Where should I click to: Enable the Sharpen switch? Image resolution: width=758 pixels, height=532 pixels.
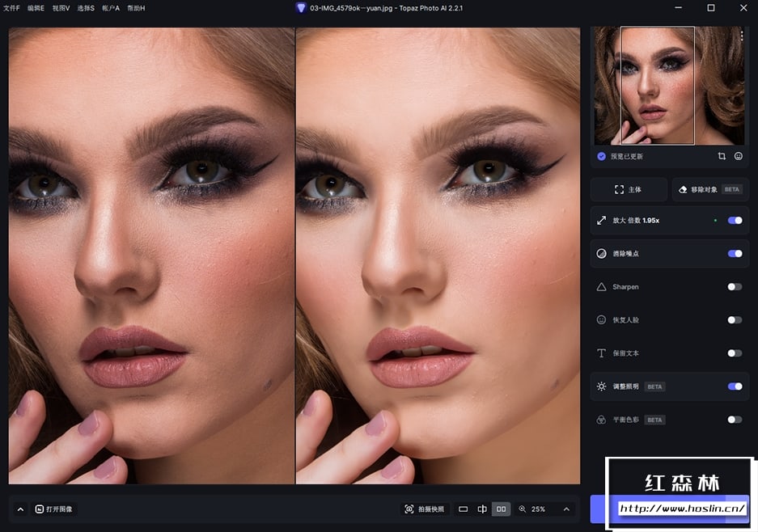click(x=735, y=287)
